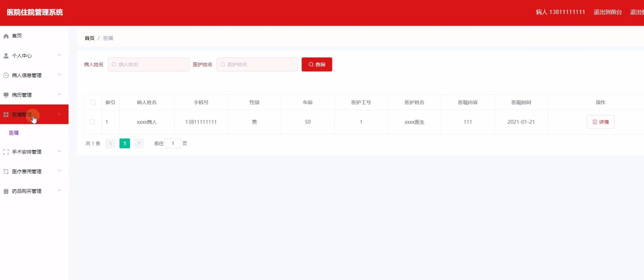Click the 手机号 column header
This screenshot has height=280, width=644.
coord(201,102)
